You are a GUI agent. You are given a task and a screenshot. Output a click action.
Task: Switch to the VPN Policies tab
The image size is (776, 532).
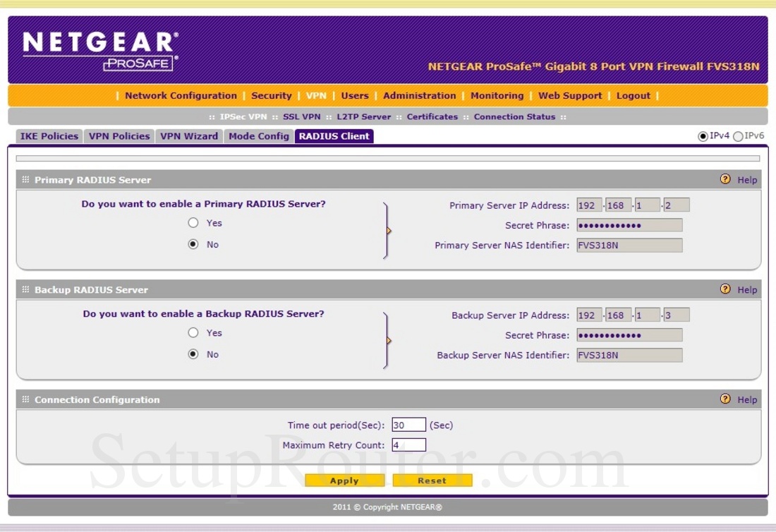point(119,136)
